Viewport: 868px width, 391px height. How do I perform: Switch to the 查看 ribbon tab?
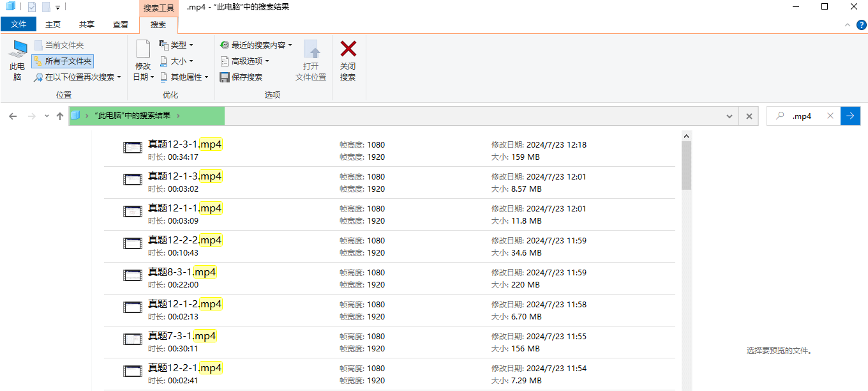pos(121,24)
